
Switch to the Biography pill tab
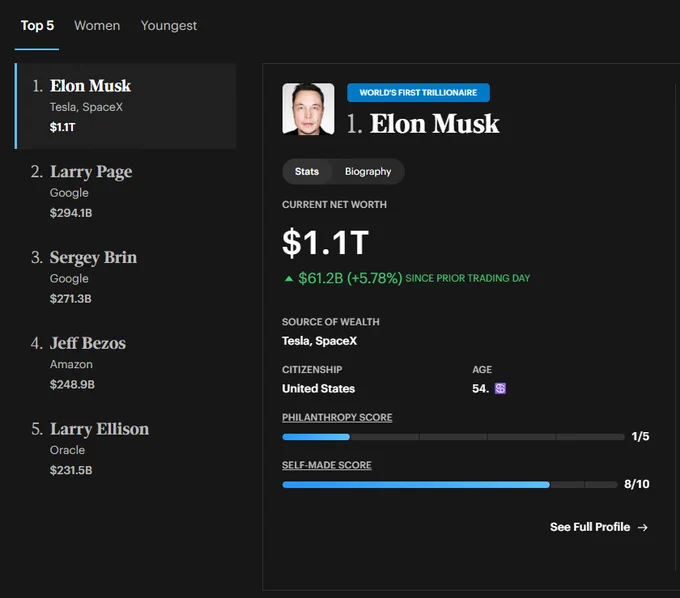click(x=368, y=172)
